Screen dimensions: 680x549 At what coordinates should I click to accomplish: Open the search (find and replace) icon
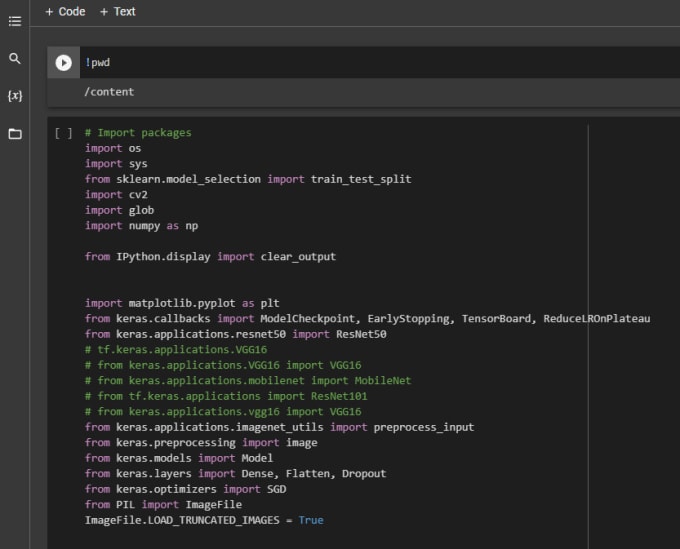(x=15, y=59)
